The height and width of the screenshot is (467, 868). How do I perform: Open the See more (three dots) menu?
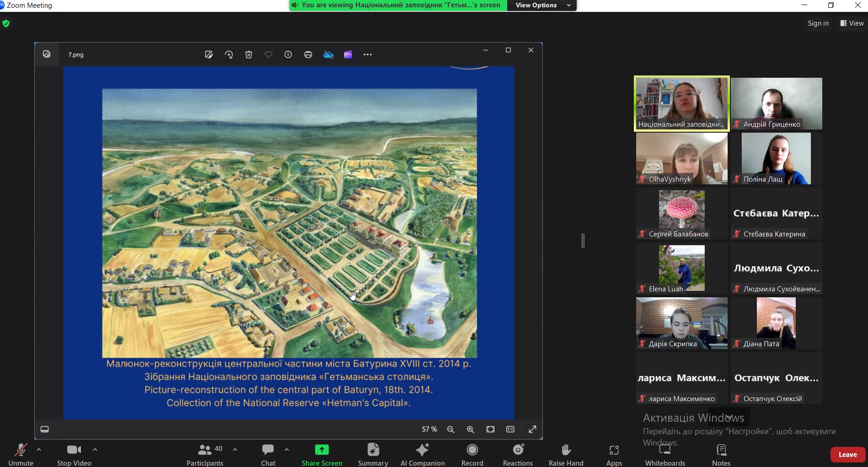coord(368,54)
